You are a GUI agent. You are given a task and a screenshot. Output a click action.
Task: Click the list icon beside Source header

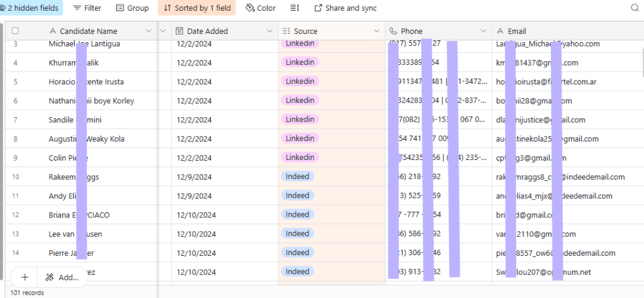[x=286, y=31]
